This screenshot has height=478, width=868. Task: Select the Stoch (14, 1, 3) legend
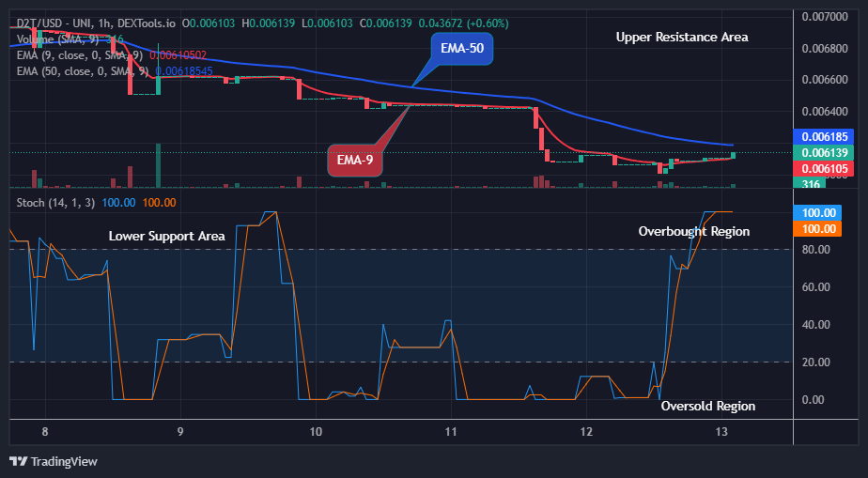click(x=55, y=203)
